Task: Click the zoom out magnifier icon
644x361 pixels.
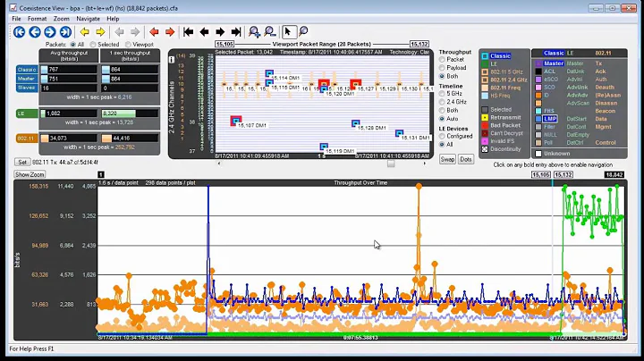Action: coord(270,32)
